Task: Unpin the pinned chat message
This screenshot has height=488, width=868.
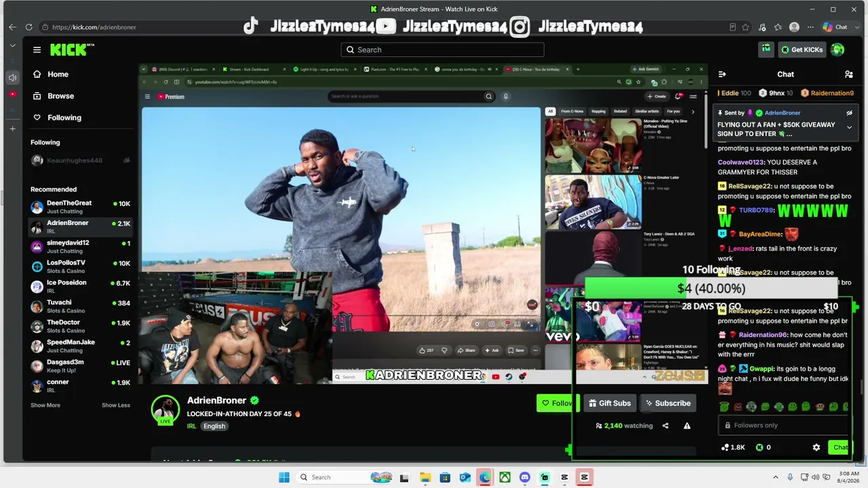Action: pyautogui.click(x=849, y=113)
